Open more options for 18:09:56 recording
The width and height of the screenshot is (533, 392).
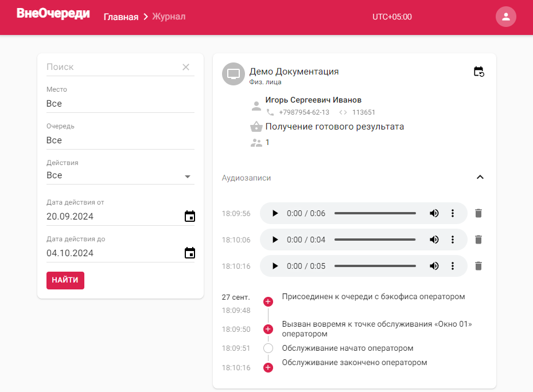point(453,213)
